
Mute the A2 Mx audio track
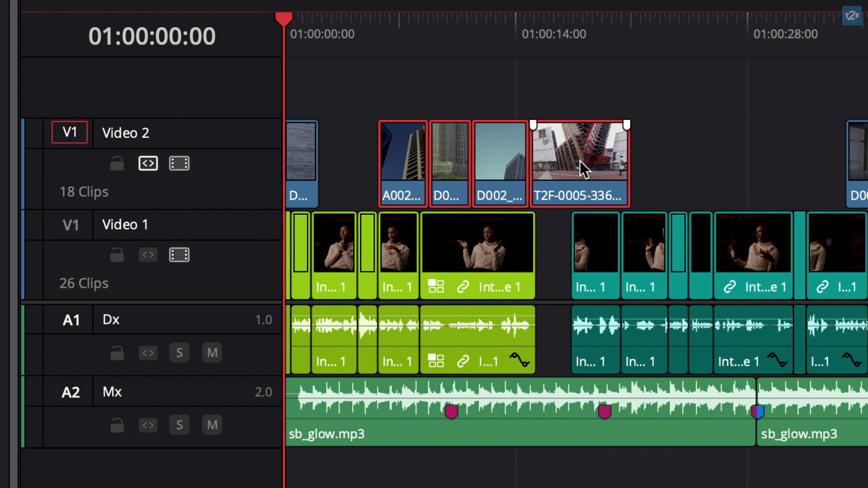(212, 425)
